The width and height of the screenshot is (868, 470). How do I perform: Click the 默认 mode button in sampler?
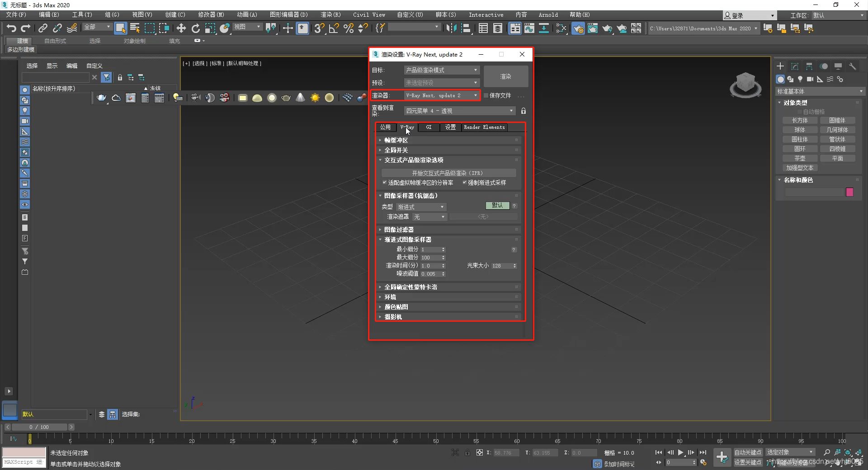point(497,206)
